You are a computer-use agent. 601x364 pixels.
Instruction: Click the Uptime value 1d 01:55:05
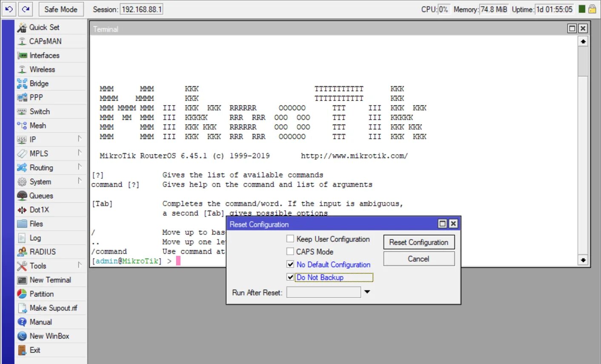554,9
